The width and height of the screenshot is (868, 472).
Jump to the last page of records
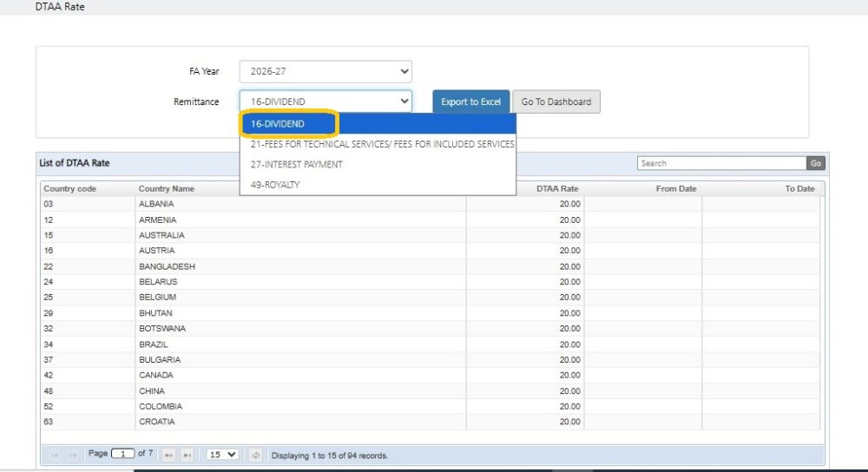(x=187, y=455)
